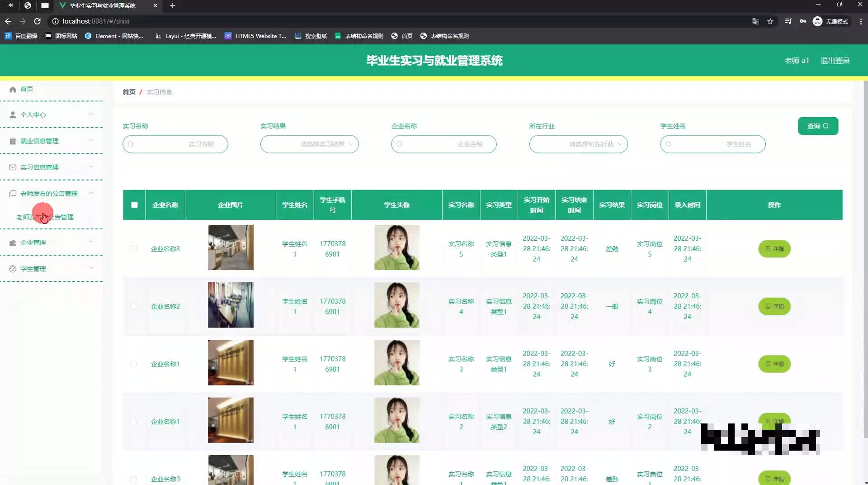The height and width of the screenshot is (485, 868).
Task: Click the 录入时间 column header
Action: coord(687,204)
